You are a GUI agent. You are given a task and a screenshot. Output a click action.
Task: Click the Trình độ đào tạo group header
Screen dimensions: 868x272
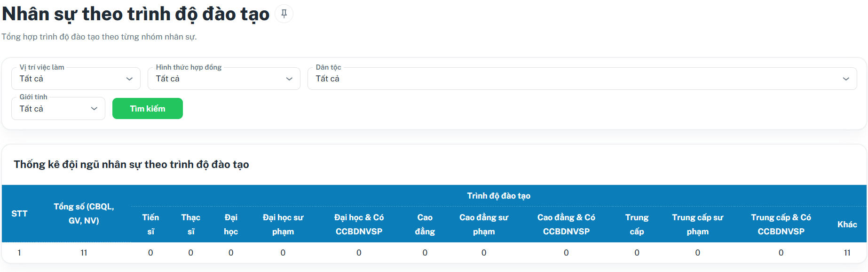(498, 196)
